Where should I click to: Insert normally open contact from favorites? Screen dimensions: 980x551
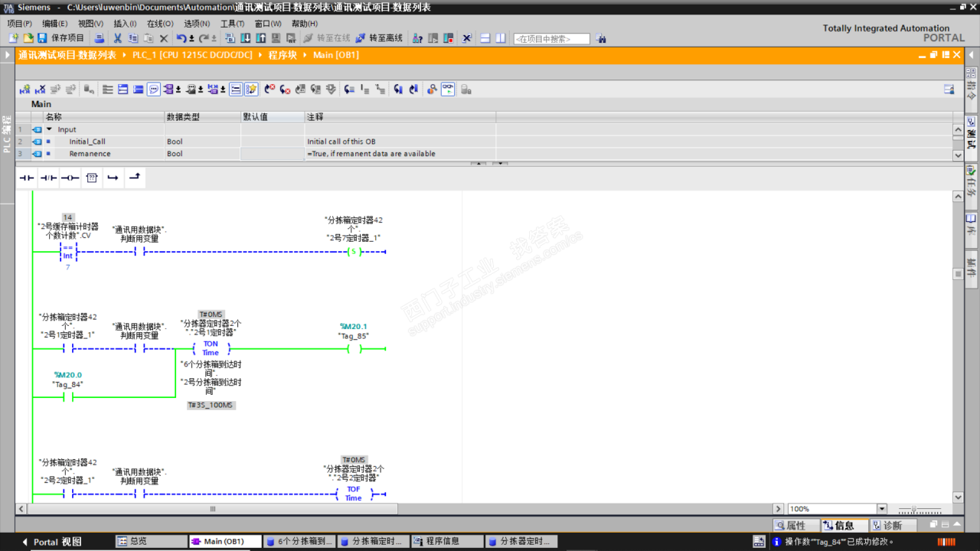[27, 178]
